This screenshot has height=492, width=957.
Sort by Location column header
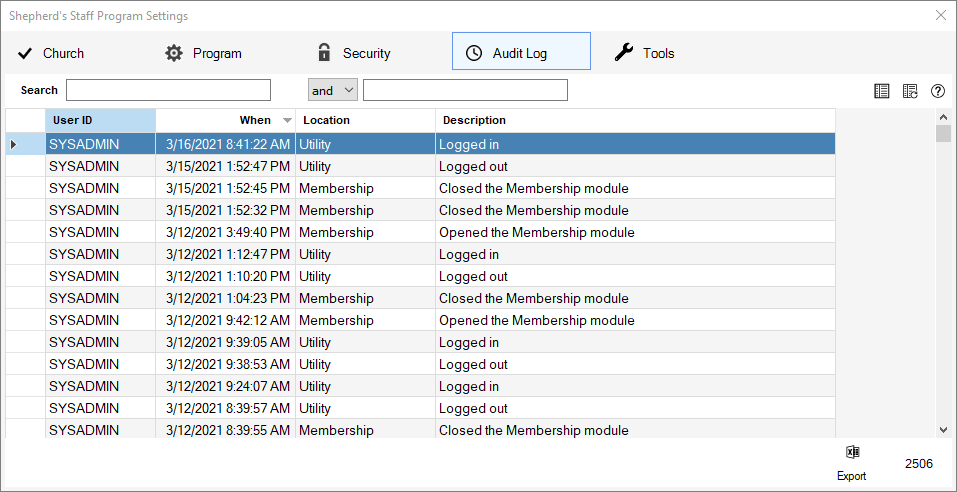click(x=365, y=121)
